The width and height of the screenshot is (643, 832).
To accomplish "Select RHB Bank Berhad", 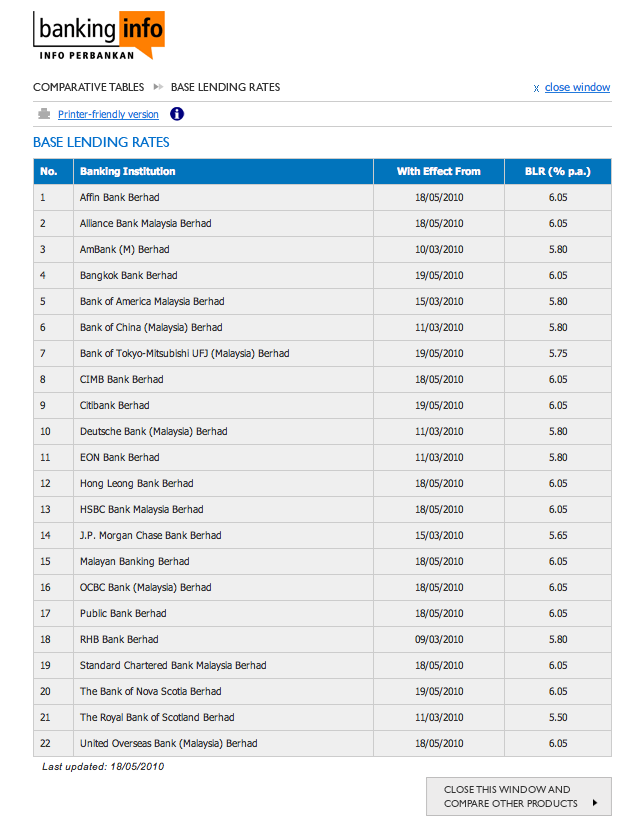I will click(119, 639).
